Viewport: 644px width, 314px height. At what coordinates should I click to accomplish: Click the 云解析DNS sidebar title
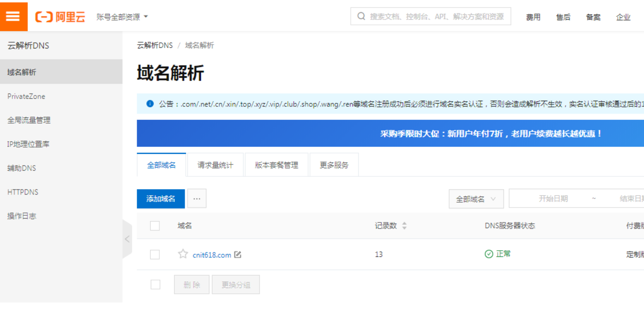(28, 46)
